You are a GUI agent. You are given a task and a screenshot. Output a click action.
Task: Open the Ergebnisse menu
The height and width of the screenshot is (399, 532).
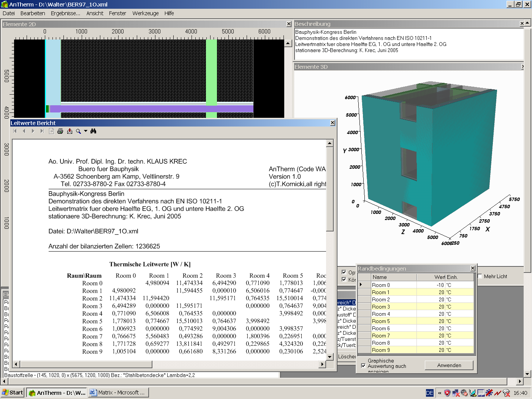coord(65,13)
